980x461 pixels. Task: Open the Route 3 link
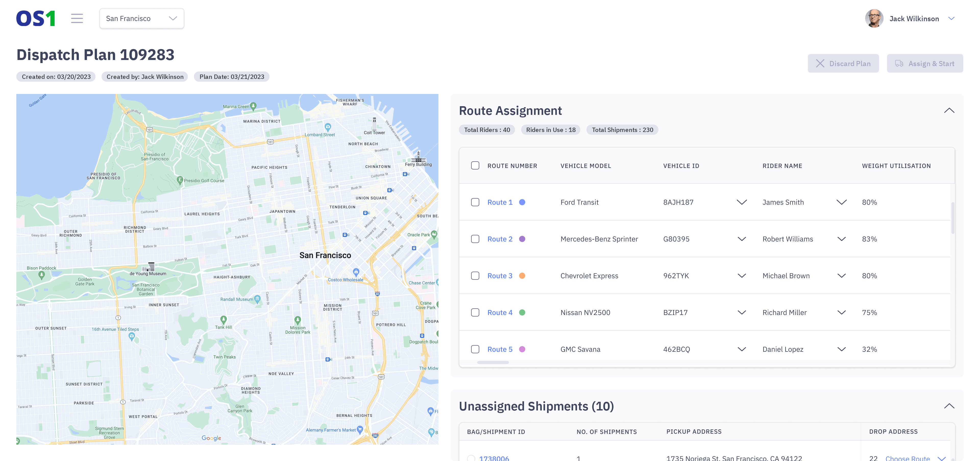499,276
